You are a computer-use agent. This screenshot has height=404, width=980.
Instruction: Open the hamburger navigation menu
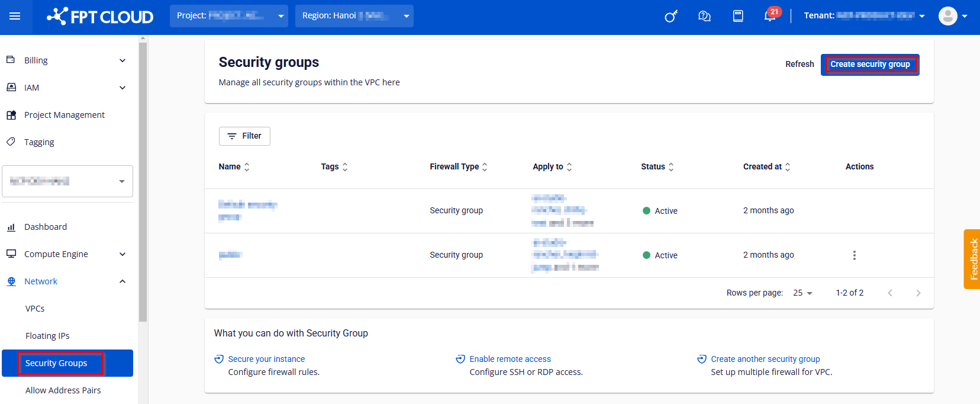coord(15,16)
